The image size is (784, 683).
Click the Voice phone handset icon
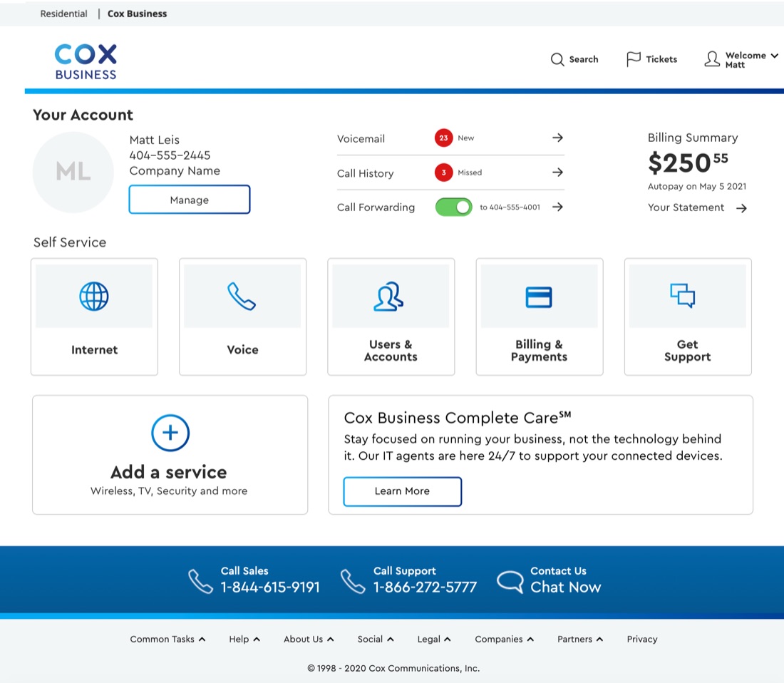(242, 297)
